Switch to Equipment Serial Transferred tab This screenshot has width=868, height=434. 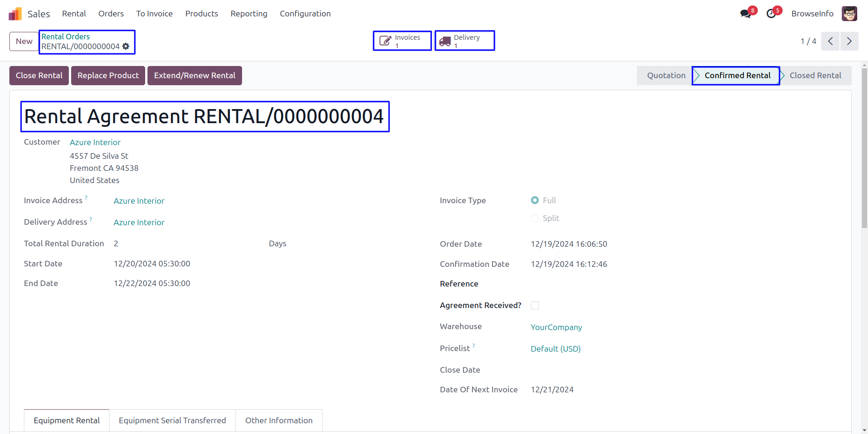point(172,420)
